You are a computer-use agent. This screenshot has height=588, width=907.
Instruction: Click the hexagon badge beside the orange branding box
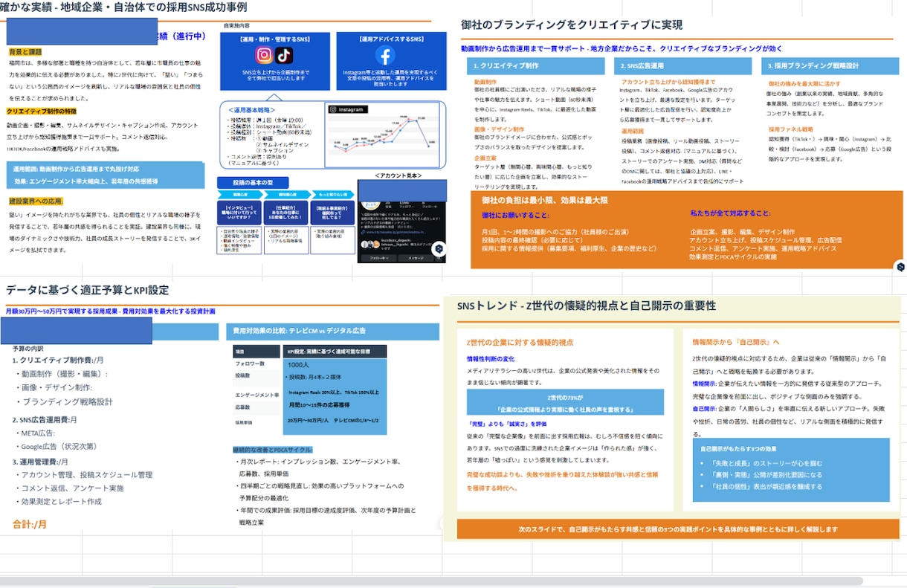coord(900,266)
